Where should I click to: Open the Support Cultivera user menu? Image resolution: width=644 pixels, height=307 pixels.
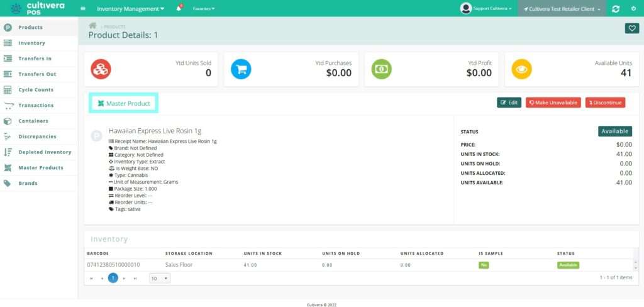point(486,9)
